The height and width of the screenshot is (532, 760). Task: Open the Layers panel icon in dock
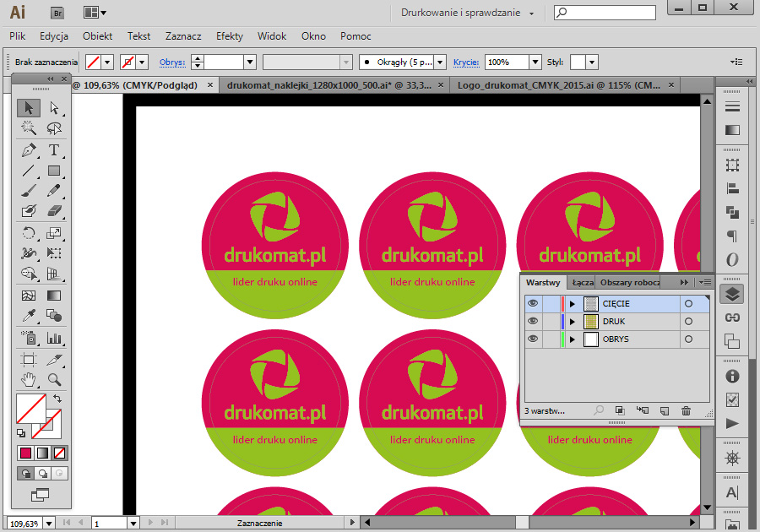732,294
